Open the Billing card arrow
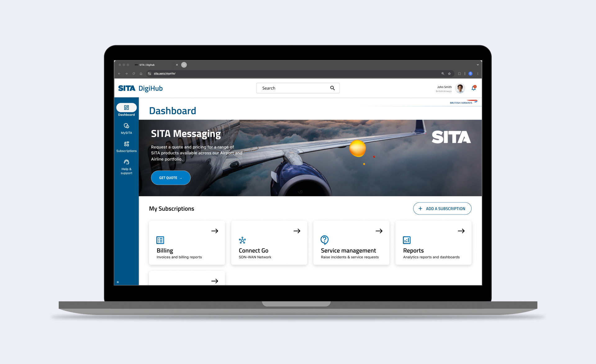 coord(215,231)
